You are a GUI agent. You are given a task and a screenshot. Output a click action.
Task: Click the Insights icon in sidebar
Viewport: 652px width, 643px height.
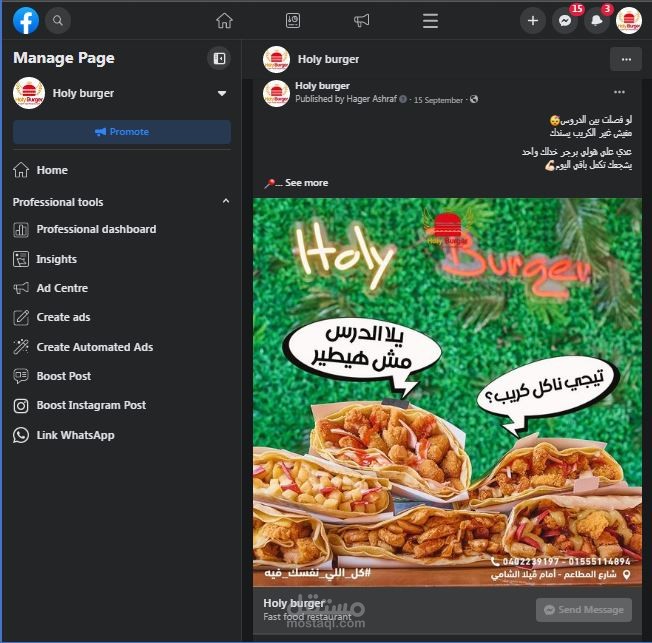21,259
